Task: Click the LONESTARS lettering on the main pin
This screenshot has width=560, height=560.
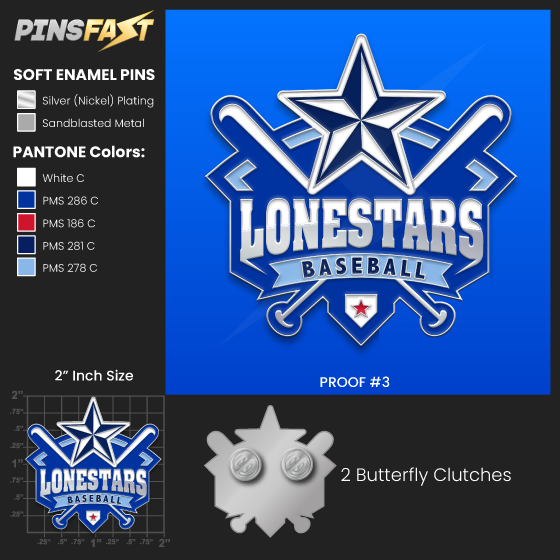Action: (361, 229)
